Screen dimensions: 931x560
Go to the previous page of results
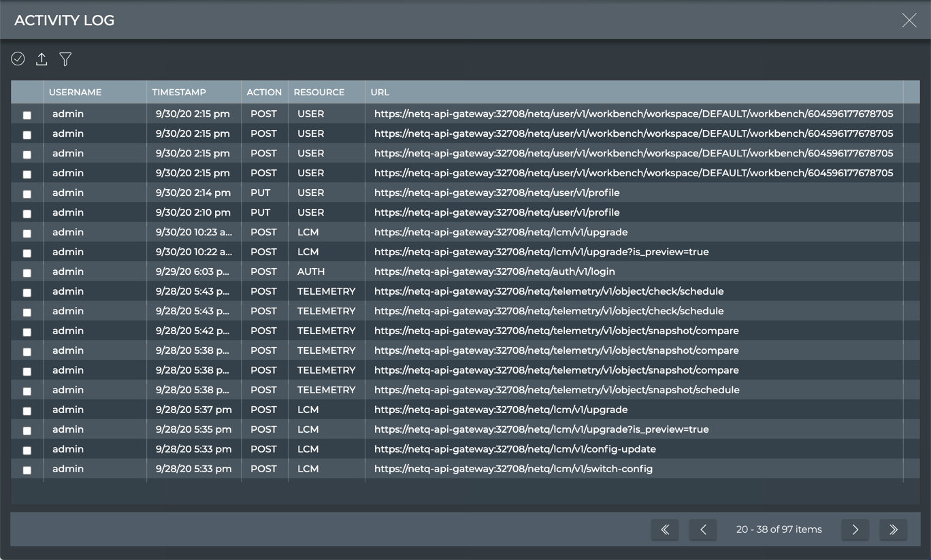(703, 529)
